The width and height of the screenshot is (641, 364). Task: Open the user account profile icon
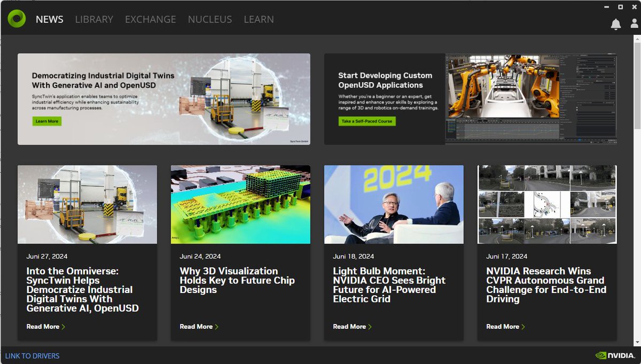click(x=634, y=24)
